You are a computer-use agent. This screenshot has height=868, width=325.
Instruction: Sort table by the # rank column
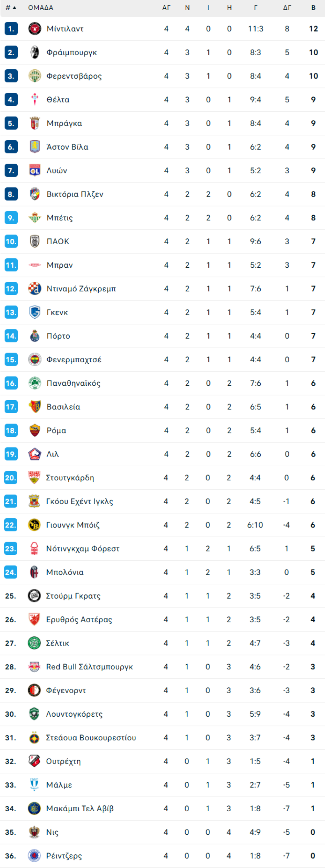point(11,8)
